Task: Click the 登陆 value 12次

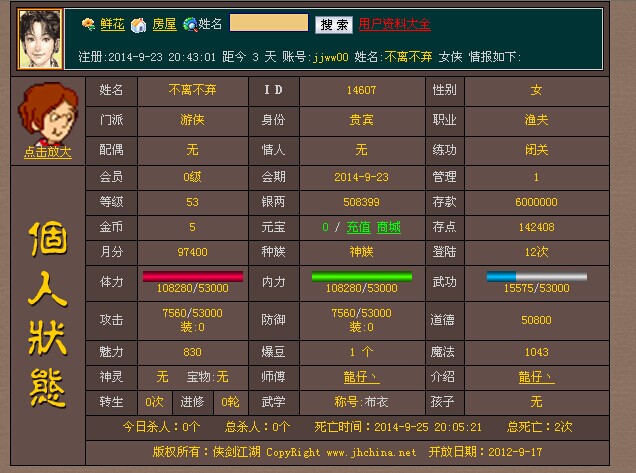Action: click(x=536, y=252)
